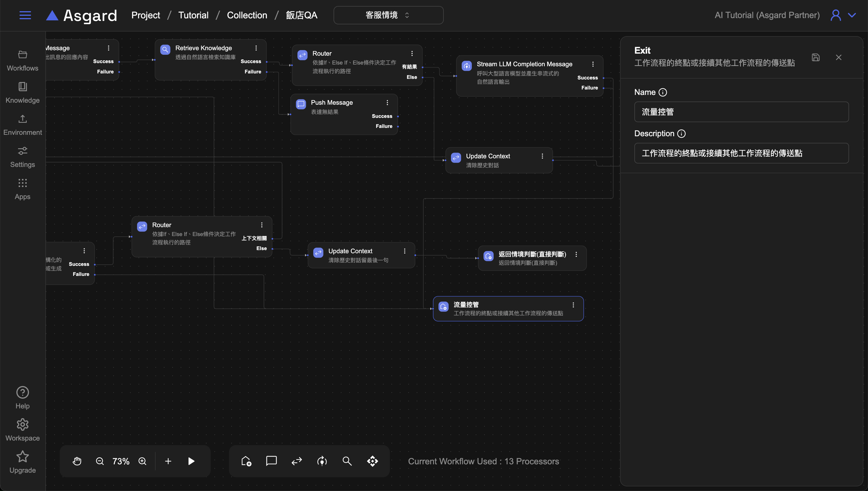Click the Collection breadcrumb link
The image size is (868, 491).
(247, 15)
